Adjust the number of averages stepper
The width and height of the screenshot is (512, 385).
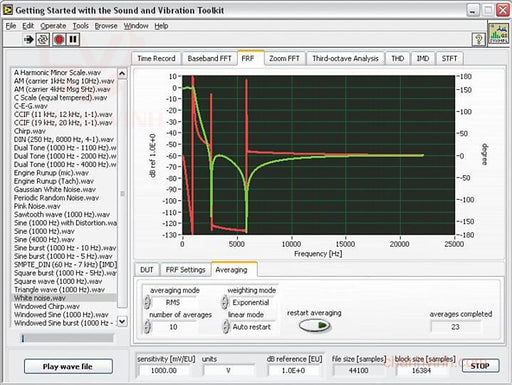click(147, 327)
